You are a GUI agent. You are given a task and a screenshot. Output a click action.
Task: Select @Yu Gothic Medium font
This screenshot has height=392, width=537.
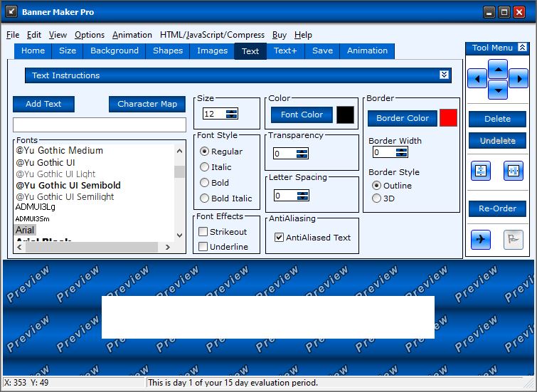coord(59,150)
